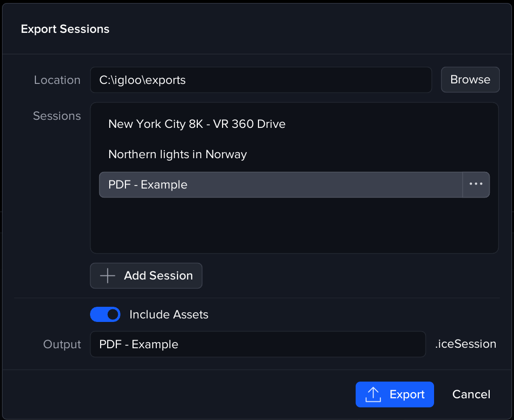Click the upload arrow icon on Export
Viewport: 514px width, 420px height.
(373, 394)
